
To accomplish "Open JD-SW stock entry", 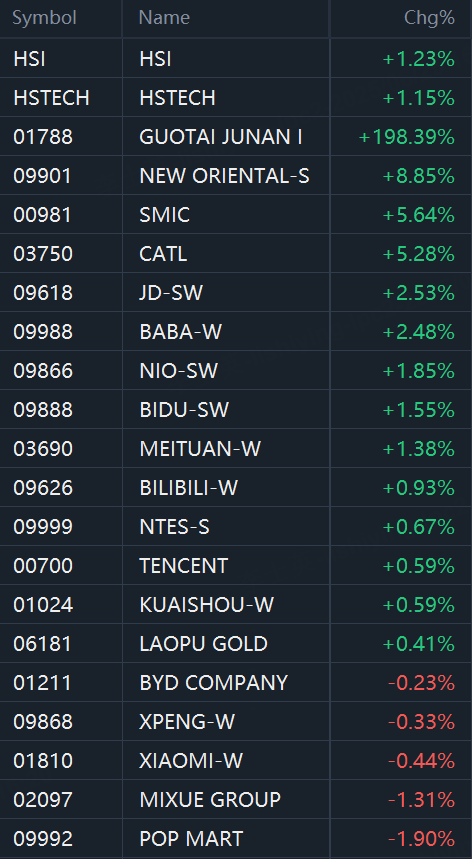I will 236,293.
